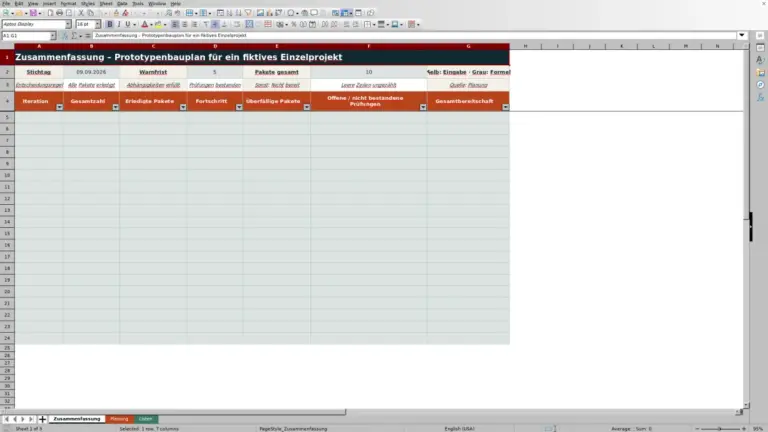This screenshot has width=768, height=432.
Task: Click the Entscheidungsregel cell
Action: click(x=39, y=85)
